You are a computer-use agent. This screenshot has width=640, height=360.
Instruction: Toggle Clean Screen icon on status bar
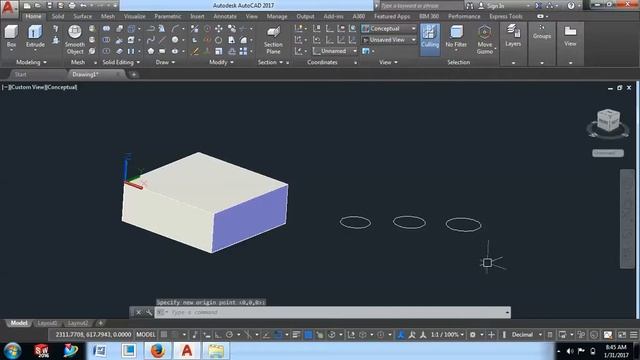click(x=622, y=335)
